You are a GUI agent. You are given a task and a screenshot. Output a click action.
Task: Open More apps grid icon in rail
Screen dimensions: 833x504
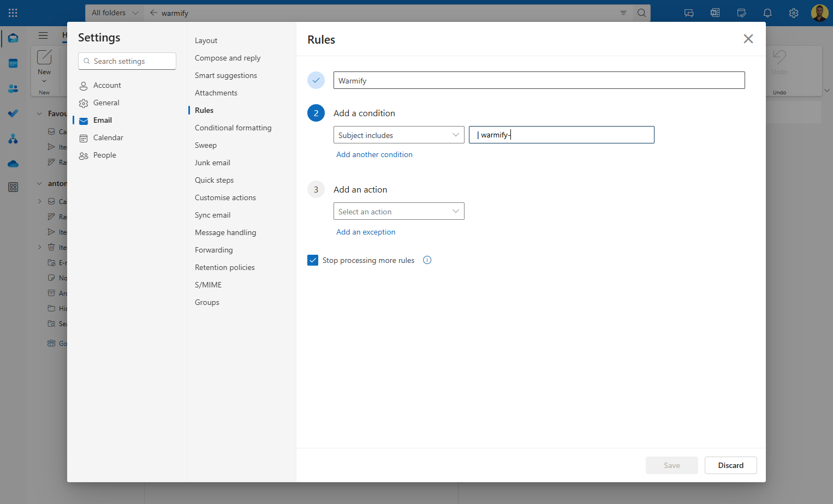click(x=13, y=187)
